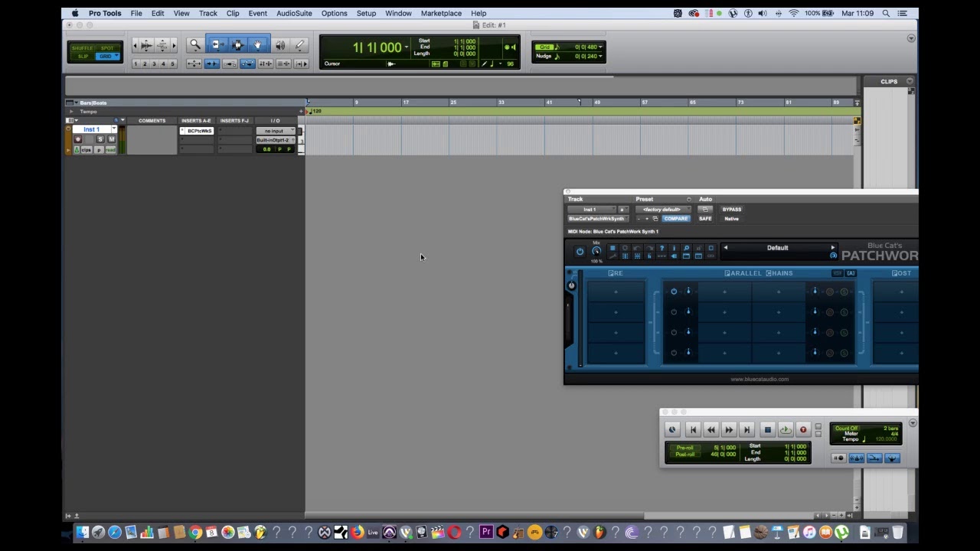Adjust the PatchWork Mix knob

coord(596,251)
